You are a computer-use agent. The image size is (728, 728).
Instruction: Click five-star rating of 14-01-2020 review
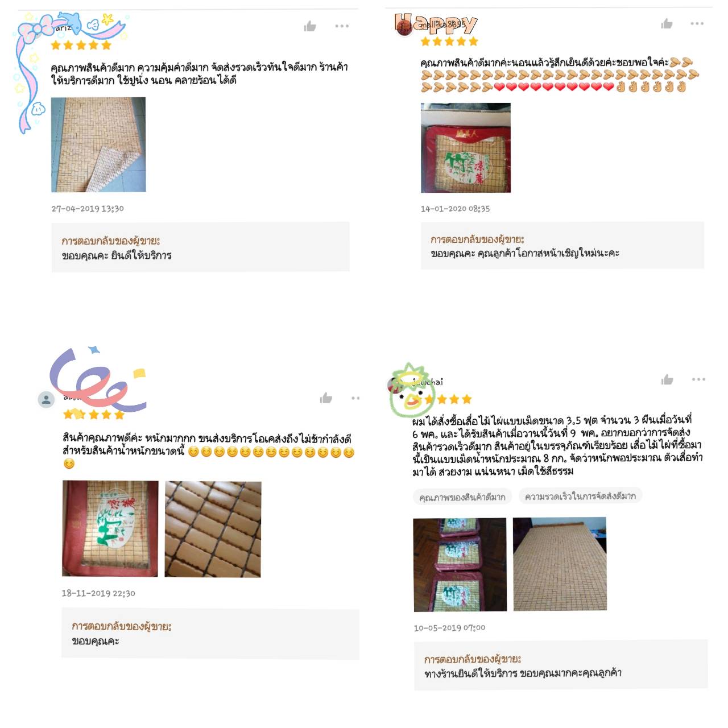point(449,42)
